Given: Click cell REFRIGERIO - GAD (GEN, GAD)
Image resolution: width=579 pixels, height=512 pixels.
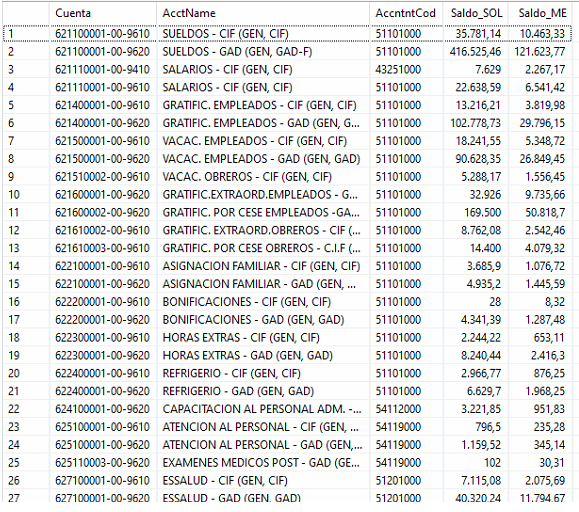Looking at the screenshot, I should pyautogui.click(x=263, y=391).
